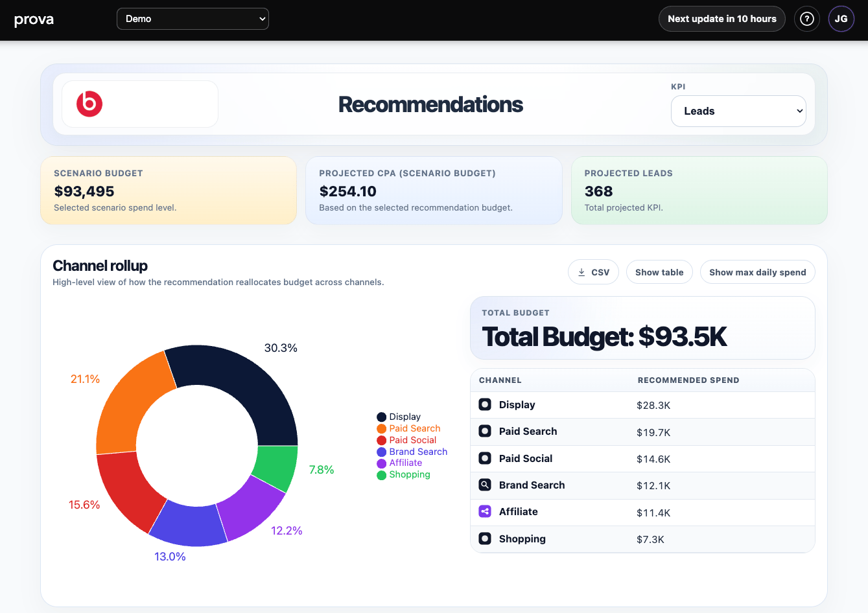Click the Paid Search channel icon
Screen dimensions: 868x613
click(x=485, y=431)
